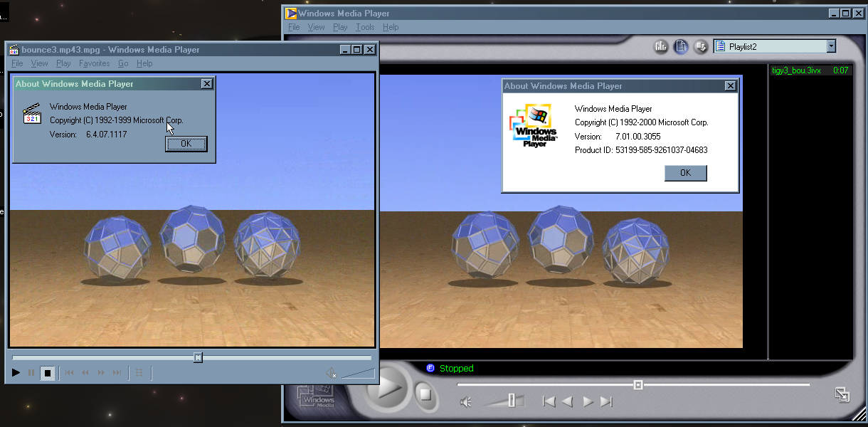868x427 pixels.
Task: Click OK in the version 7.01.00.3055 dialog
Action: click(x=685, y=173)
